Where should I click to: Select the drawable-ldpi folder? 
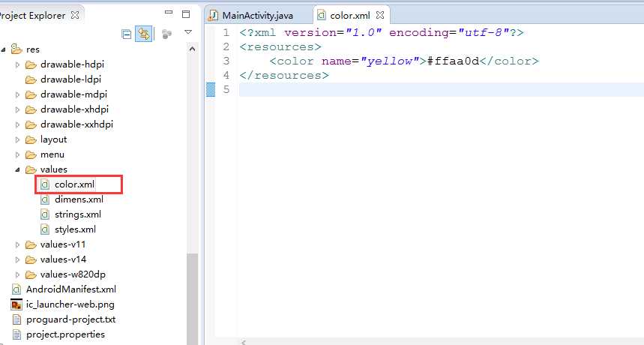point(70,79)
